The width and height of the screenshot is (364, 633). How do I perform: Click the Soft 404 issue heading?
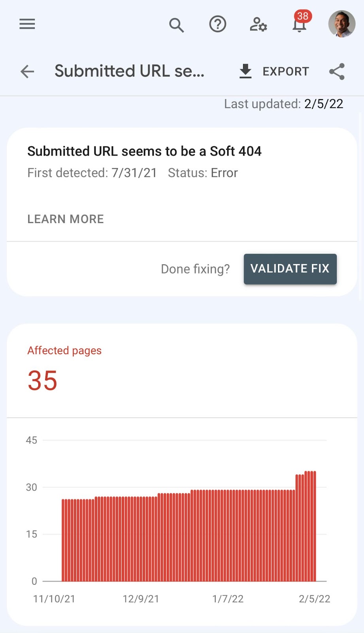point(144,151)
